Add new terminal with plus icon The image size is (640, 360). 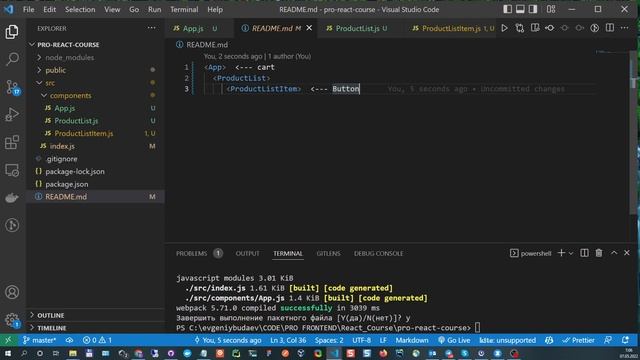point(561,253)
